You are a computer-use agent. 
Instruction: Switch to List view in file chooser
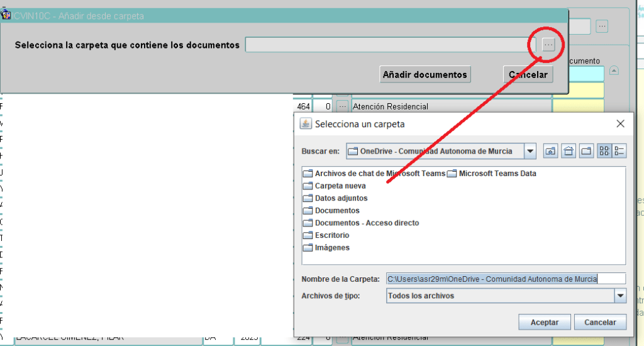[604, 151]
